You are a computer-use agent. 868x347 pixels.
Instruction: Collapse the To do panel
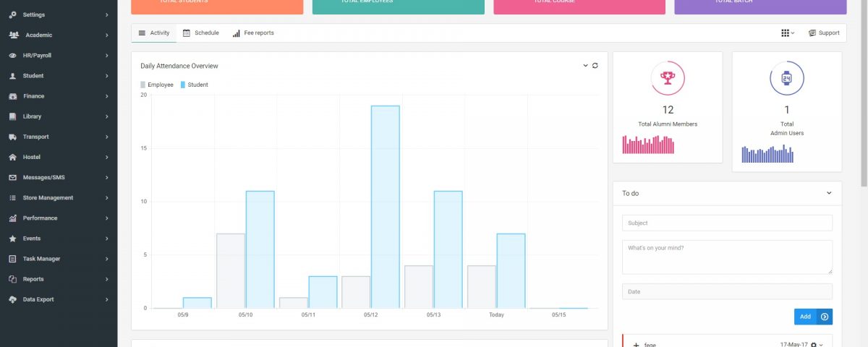pos(829,193)
